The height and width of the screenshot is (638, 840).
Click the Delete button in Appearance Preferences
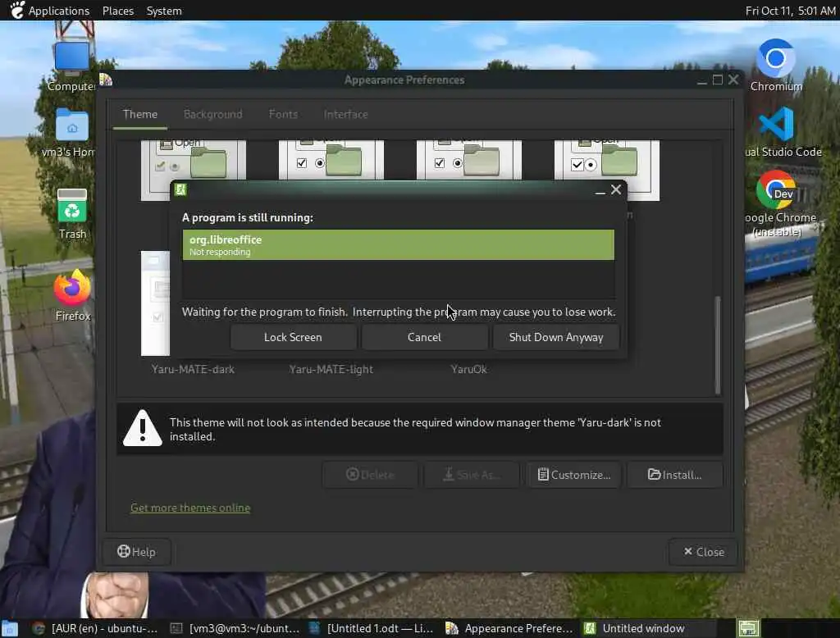click(x=370, y=475)
